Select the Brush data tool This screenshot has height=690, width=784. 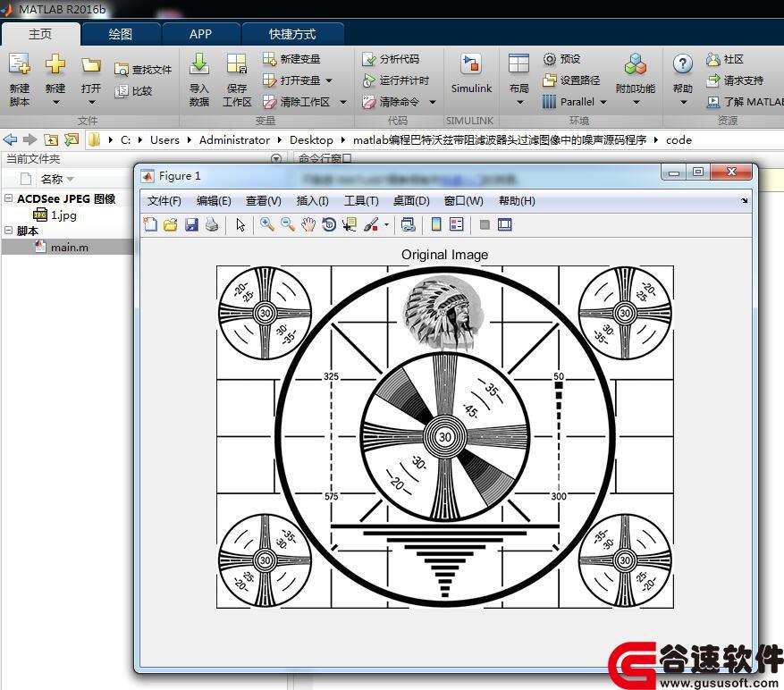click(x=371, y=224)
